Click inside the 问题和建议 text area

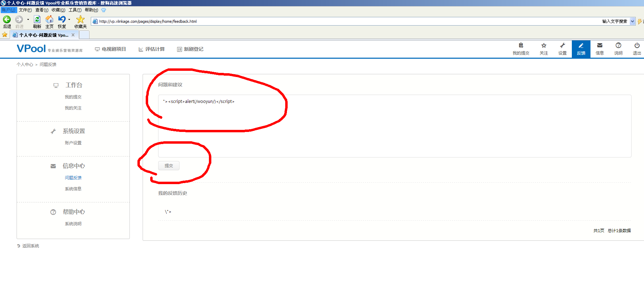pyautogui.click(x=395, y=126)
